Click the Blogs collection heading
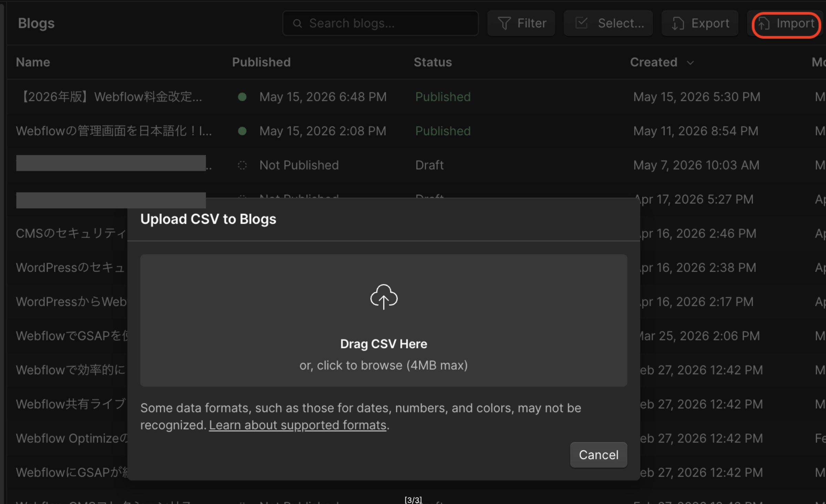The image size is (826, 504). tap(36, 23)
